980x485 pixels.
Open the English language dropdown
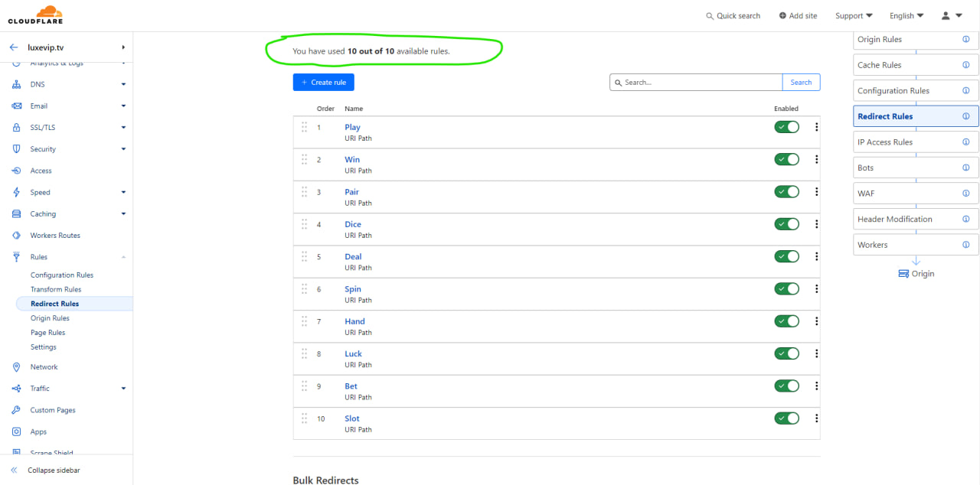point(906,16)
